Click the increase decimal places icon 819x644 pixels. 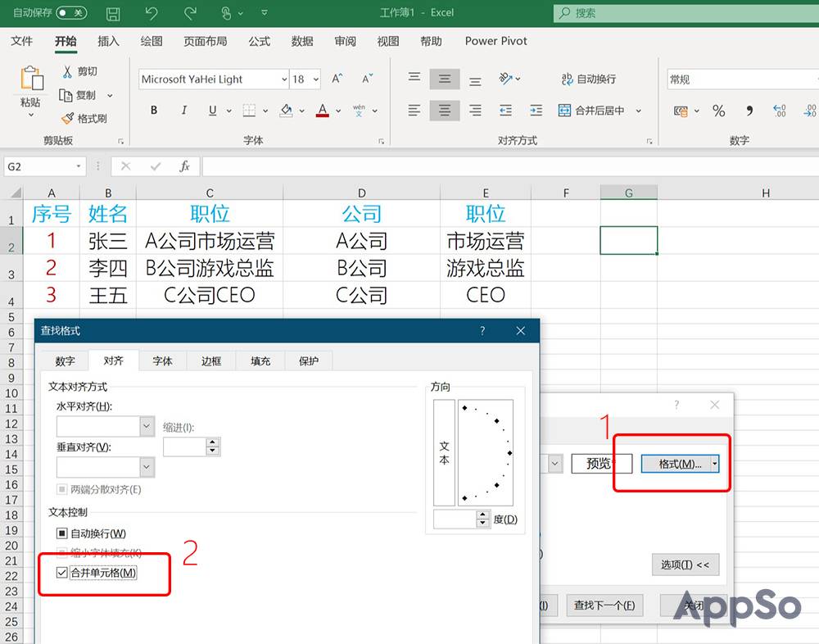pyautogui.click(x=779, y=111)
